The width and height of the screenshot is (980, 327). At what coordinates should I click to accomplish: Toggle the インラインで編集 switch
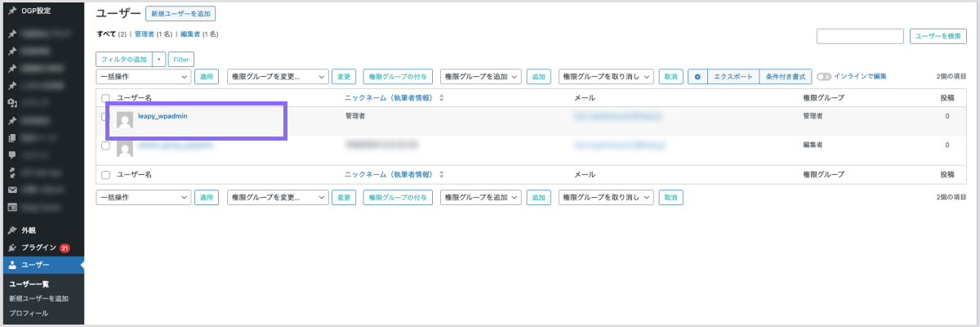[x=824, y=76]
